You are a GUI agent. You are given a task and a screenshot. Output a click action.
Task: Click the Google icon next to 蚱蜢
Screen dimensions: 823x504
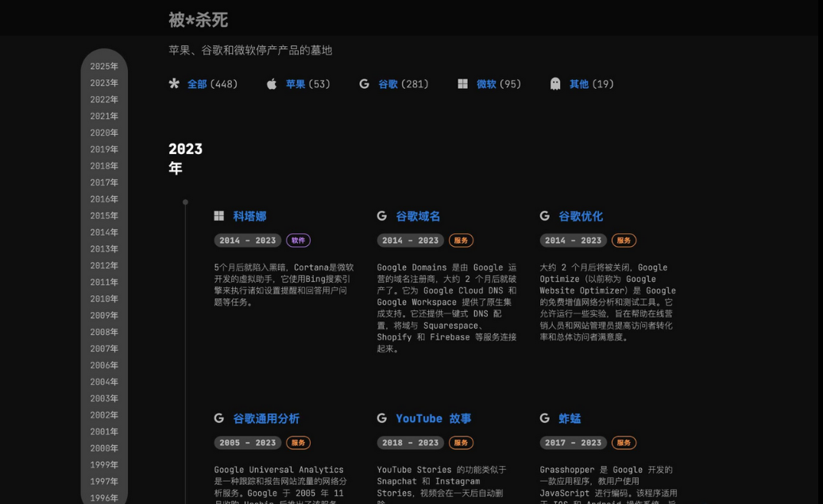click(544, 418)
